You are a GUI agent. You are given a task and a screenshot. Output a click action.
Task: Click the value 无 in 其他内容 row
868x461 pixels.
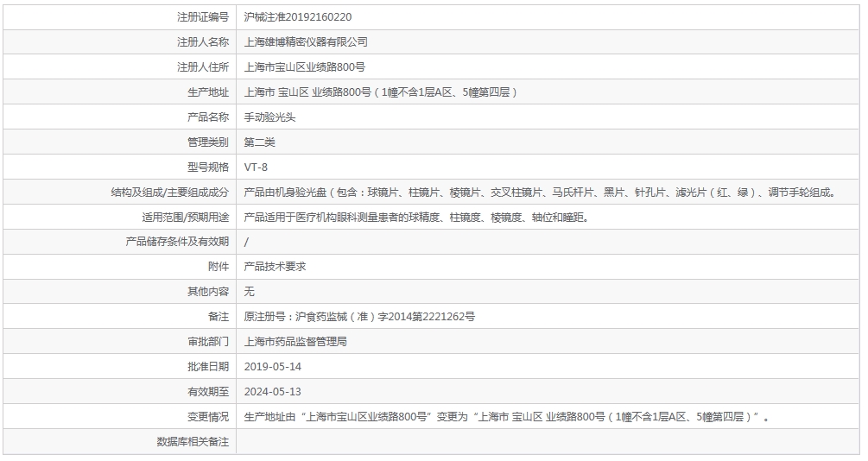point(249,292)
